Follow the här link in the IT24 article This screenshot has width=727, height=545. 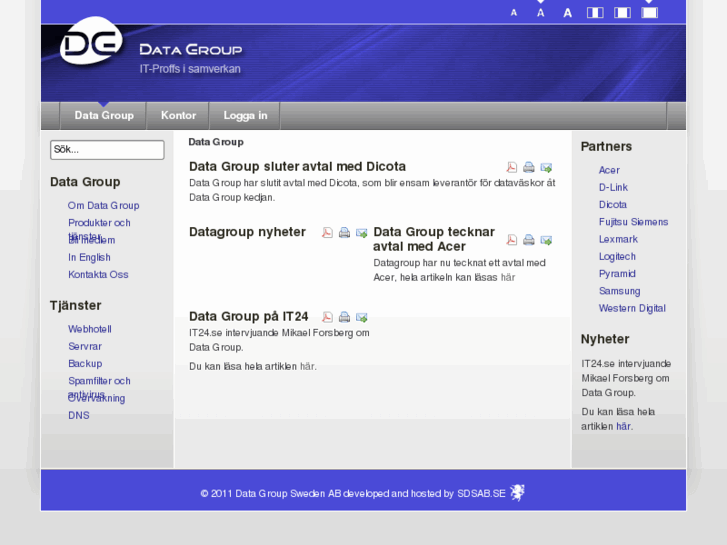pyautogui.click(x=307, y=366)
